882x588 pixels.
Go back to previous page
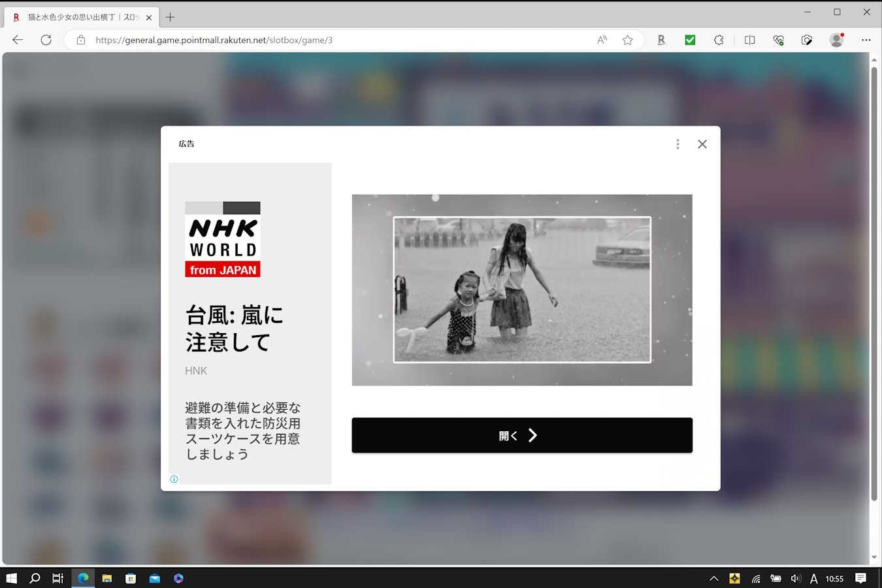pos(18,40)
